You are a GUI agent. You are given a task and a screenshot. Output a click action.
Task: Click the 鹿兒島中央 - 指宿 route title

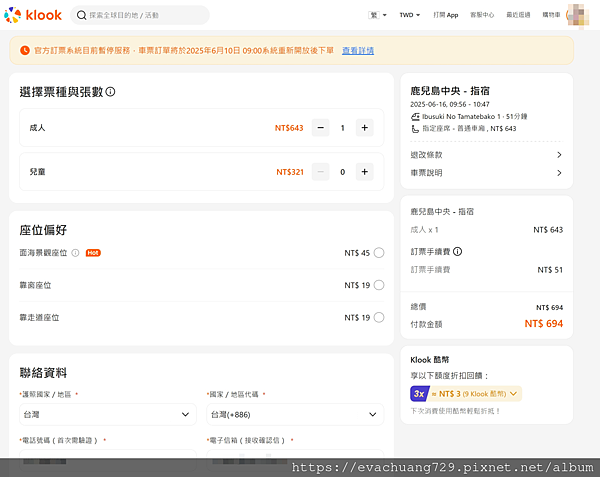pos(450,91)
